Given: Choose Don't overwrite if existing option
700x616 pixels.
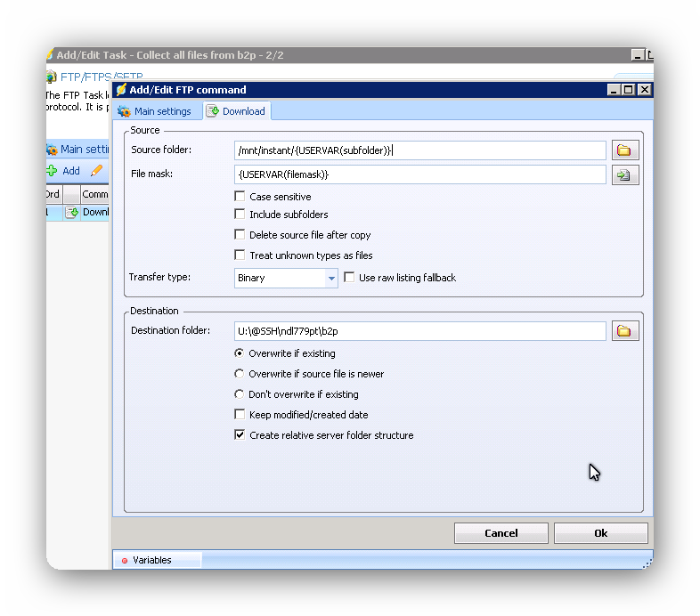Looking at the screenshot, I should point(239,394).
